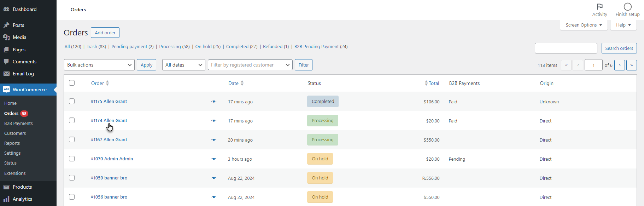This screenshot has width=644, height=206.
Task: Open Home under WooCommerce menu
Action: click(11, 103)
